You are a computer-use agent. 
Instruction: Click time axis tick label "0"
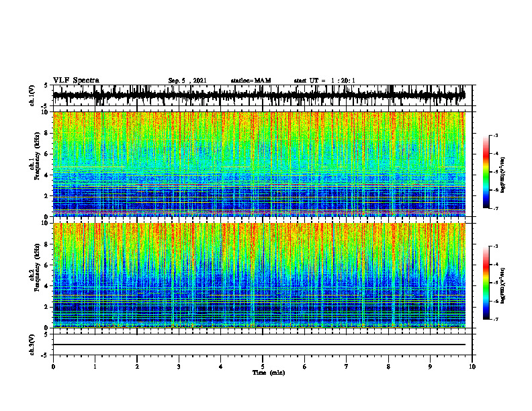pyautogui.click(x=53, y=367)
